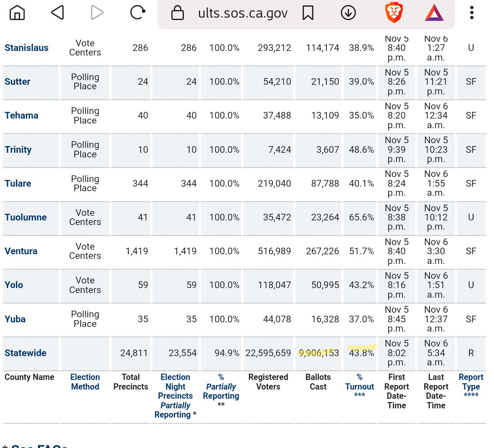Screen dimensions: 494x448
Task: Click Election Night Precincts Partially Reporting header
Action: pos(176,396)
